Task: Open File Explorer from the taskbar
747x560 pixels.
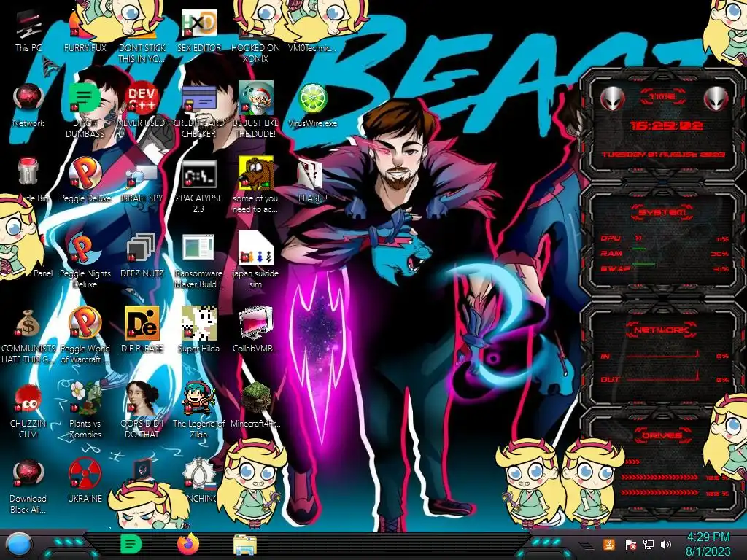Action: 245,545
